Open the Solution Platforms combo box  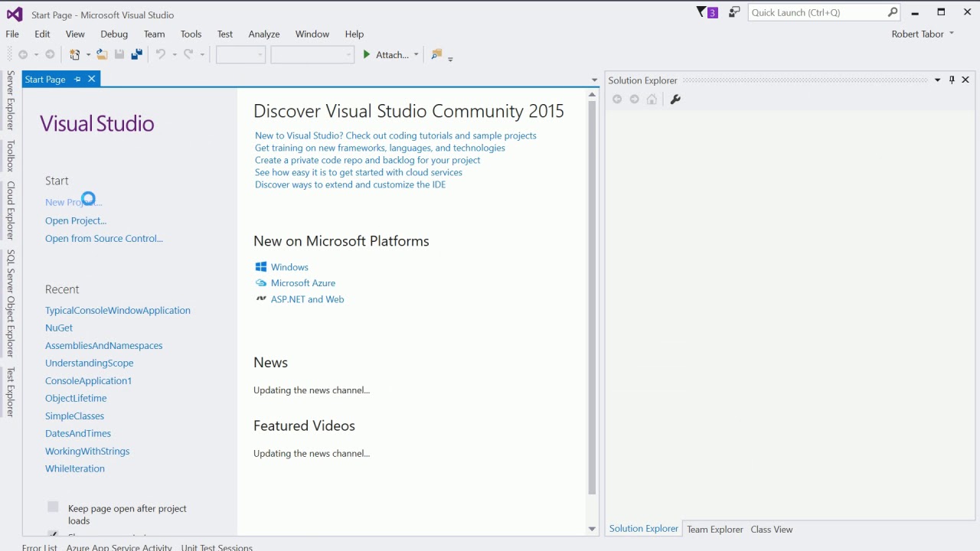[x=312, y=54]
